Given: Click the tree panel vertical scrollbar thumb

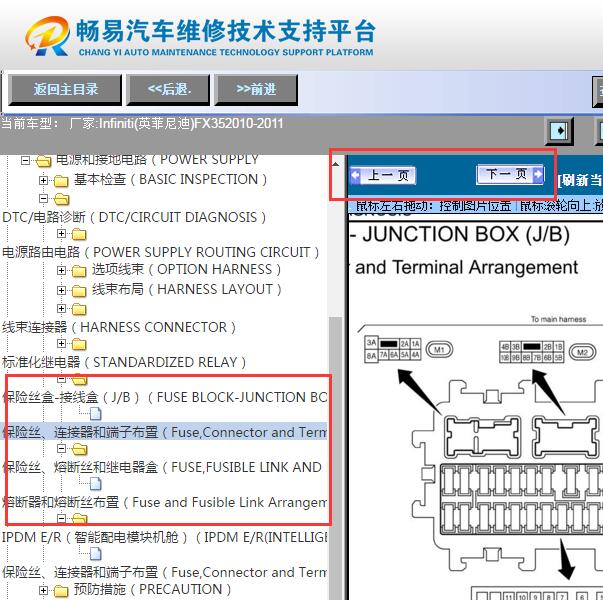Looking at the screenshot, I should click(336, 458).
